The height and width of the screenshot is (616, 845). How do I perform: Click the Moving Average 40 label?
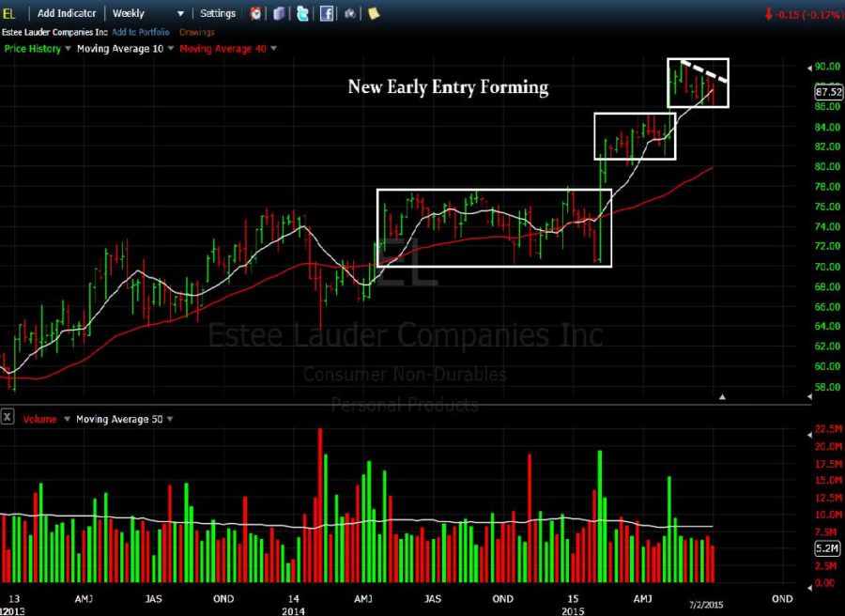tap(223, 49)
